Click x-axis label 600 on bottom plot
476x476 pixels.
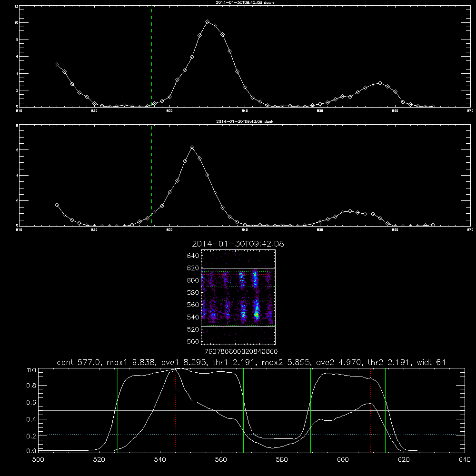tap(343, 460)
